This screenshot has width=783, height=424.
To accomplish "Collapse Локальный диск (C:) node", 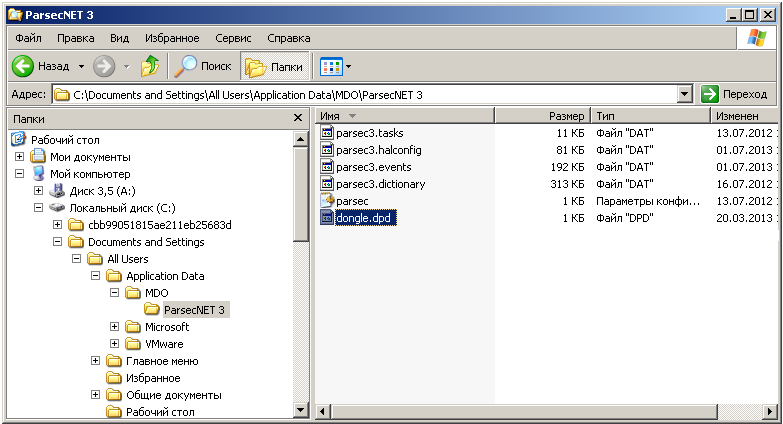I will [x=38, y=208].
